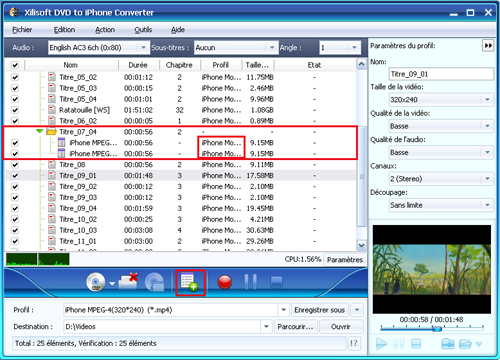Add profile with list plus icon
Screen dimensions: 500x360
coord(190,282)
